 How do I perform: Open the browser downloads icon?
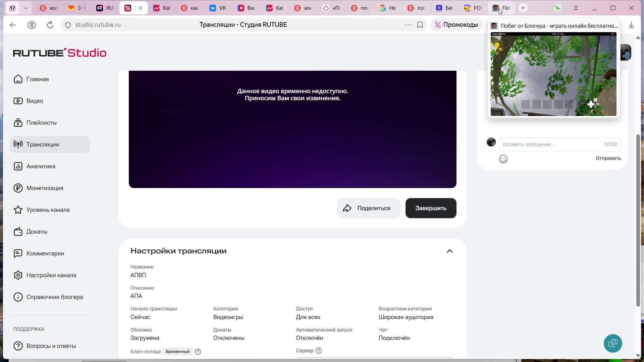pos(631,25)
